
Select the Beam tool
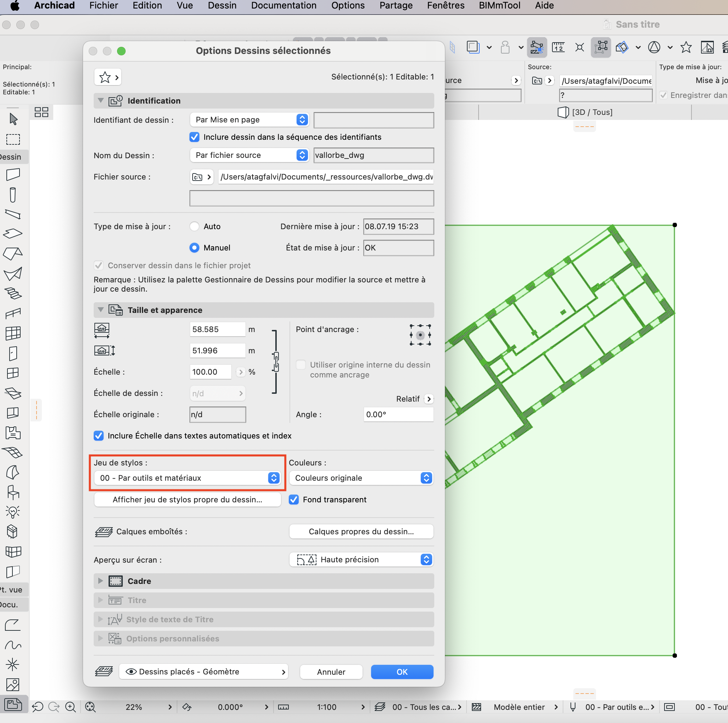(x=13, y=214)
